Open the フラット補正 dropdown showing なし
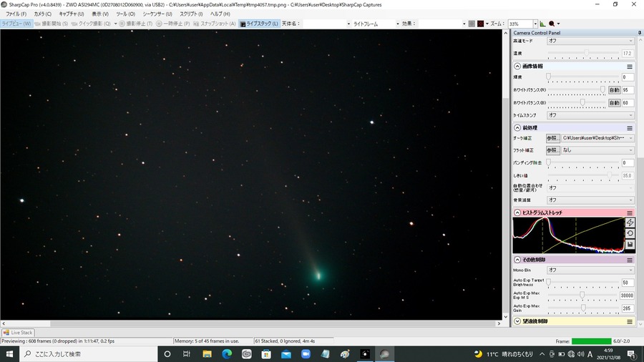The image size is (644, 362). click(x=597, y=150)
